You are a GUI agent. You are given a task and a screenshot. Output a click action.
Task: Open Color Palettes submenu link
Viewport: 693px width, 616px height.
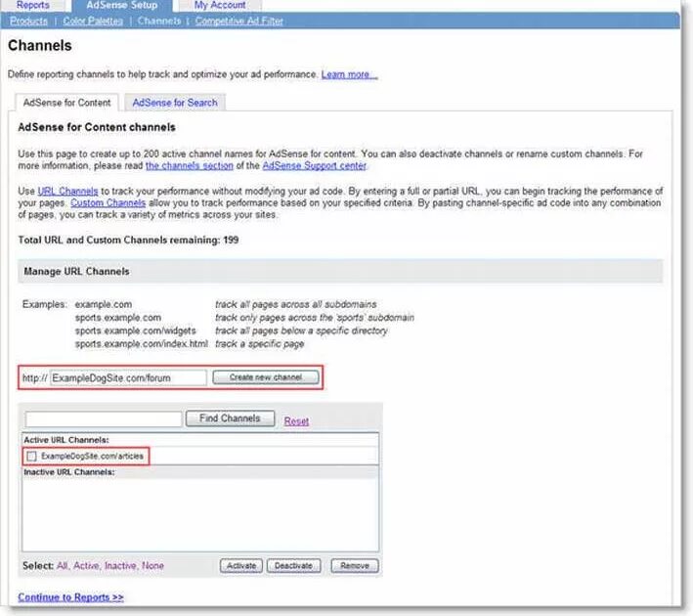pos(93,21)
